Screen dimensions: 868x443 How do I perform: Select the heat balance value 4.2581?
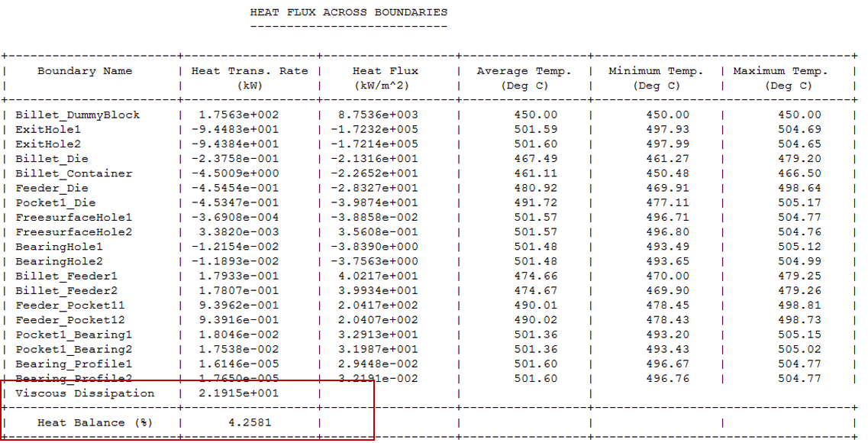[x=250, y=422]
